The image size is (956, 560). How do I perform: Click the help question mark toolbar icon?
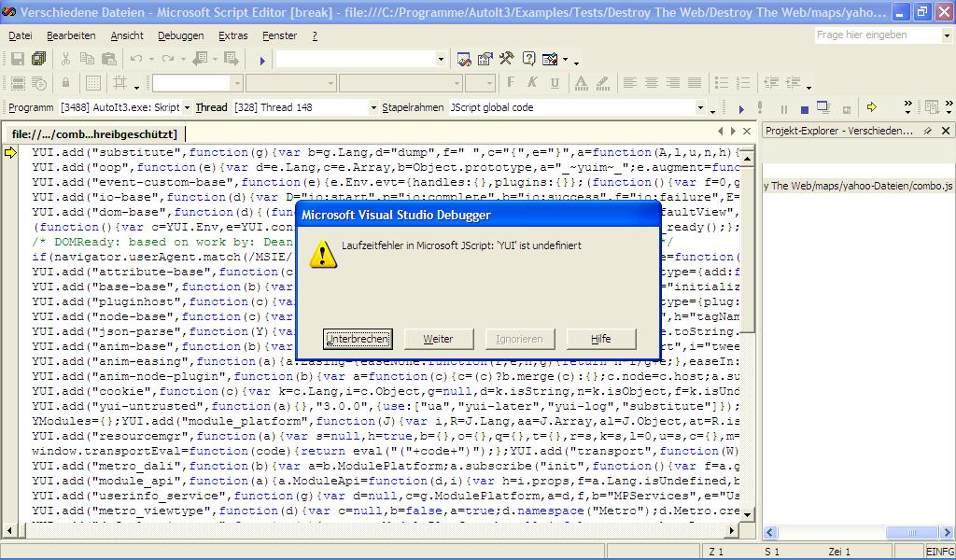529,59
